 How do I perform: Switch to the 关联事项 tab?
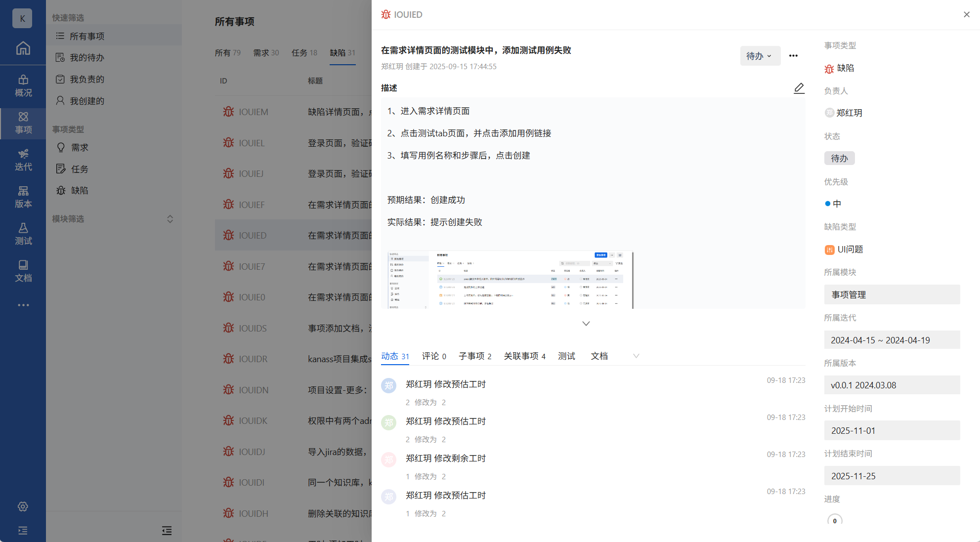click(x=524, y=356)
